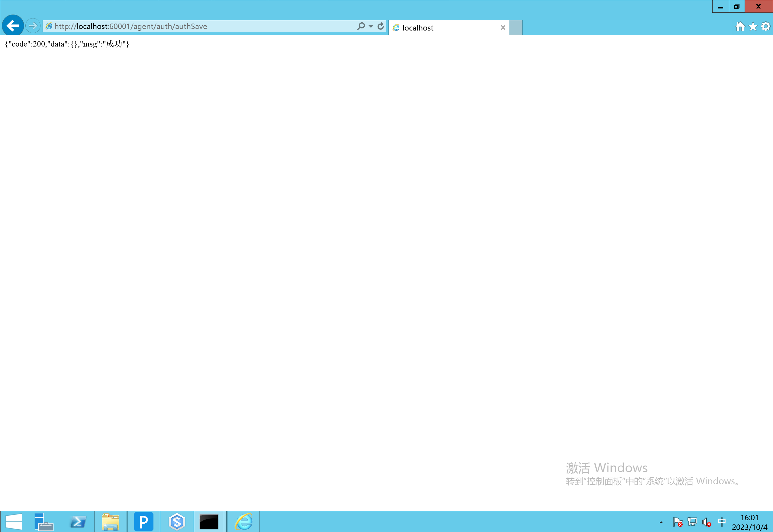Toggle the Chinese input method indicator
773x532 pixels.
tap(722, 521)
